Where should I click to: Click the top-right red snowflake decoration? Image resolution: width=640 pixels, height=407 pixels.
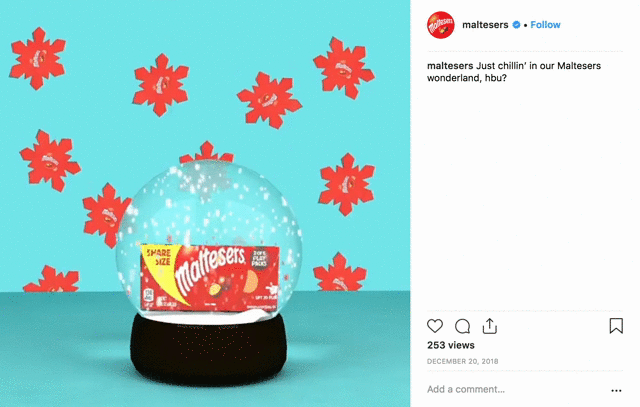click(x=344, y=68)
